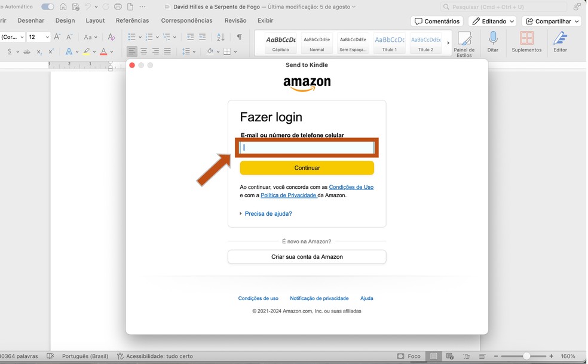
Task: Apply superscript formatting
Action: (x=51, y=51)
